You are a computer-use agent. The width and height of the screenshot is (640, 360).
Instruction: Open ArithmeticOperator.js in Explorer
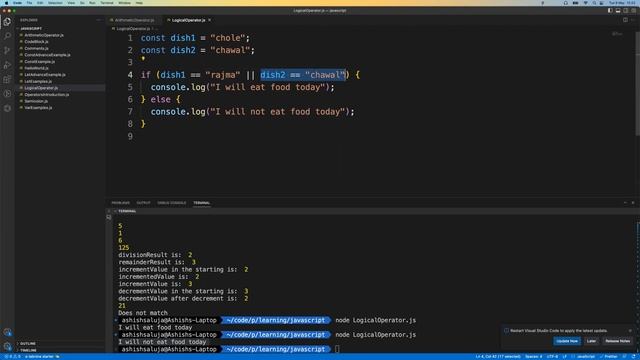tap(44, 35)
